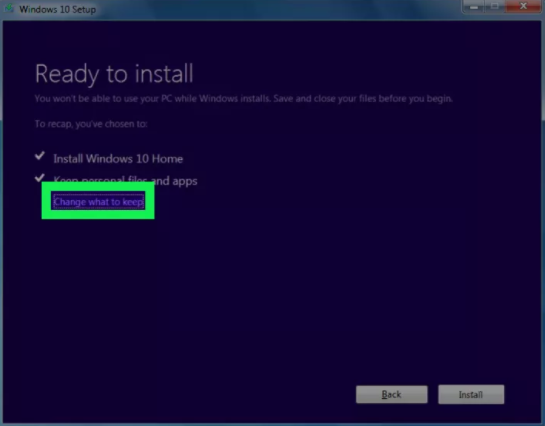This screenshot has height=426, width=545.
Task: Open the Change what to keep link
Action: [x=98, y=202]
